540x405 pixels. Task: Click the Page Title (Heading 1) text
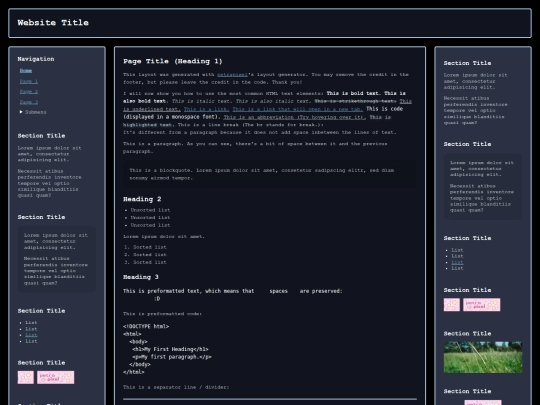pos(173,61)
